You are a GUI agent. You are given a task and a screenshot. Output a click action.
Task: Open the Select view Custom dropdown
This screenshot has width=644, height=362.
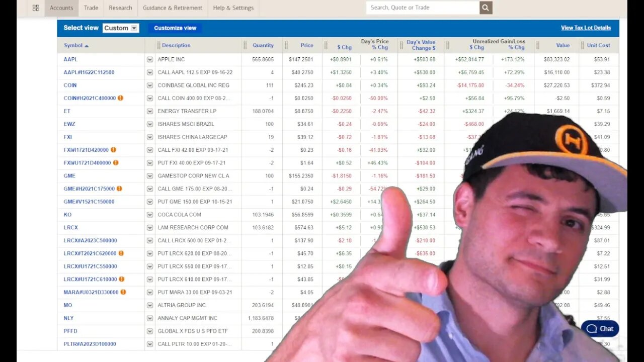121,28
